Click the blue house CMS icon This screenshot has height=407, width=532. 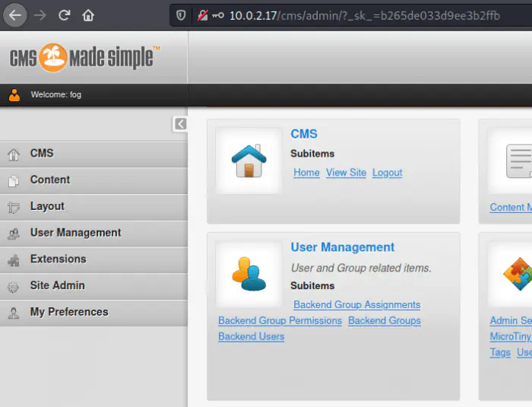(x=249, y=161)
